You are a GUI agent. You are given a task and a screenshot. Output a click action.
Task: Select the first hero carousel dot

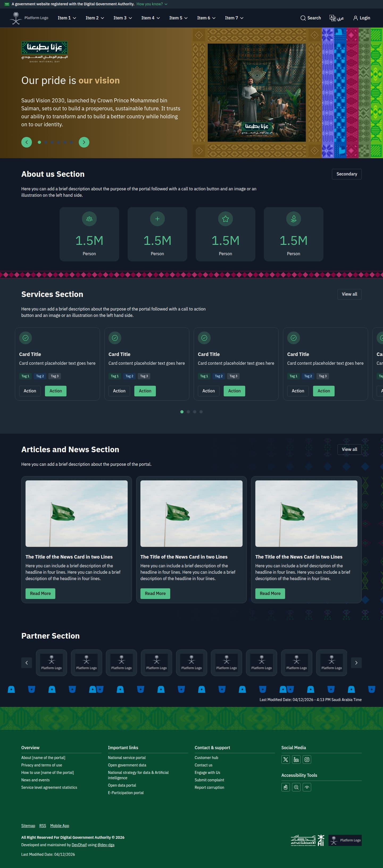pyautogui.click(x=39, y=142)
